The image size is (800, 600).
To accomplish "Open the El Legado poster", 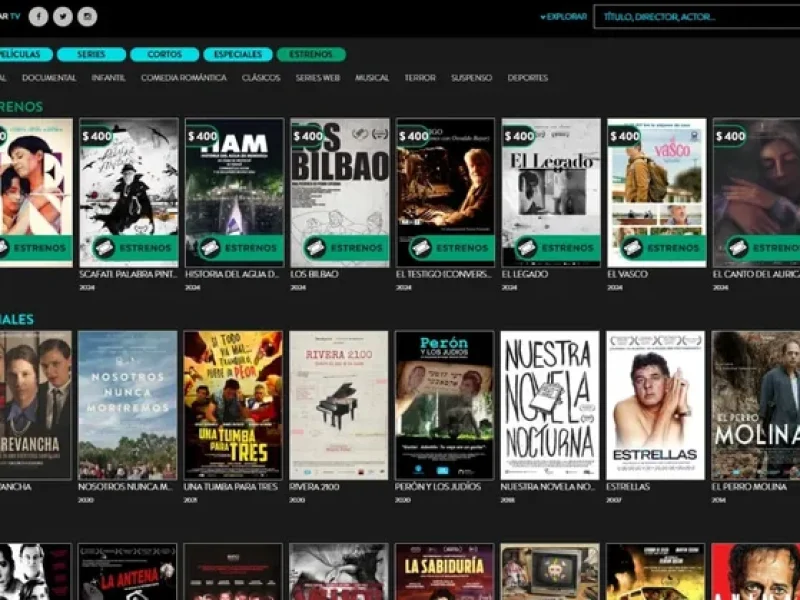I will point(551,192).
